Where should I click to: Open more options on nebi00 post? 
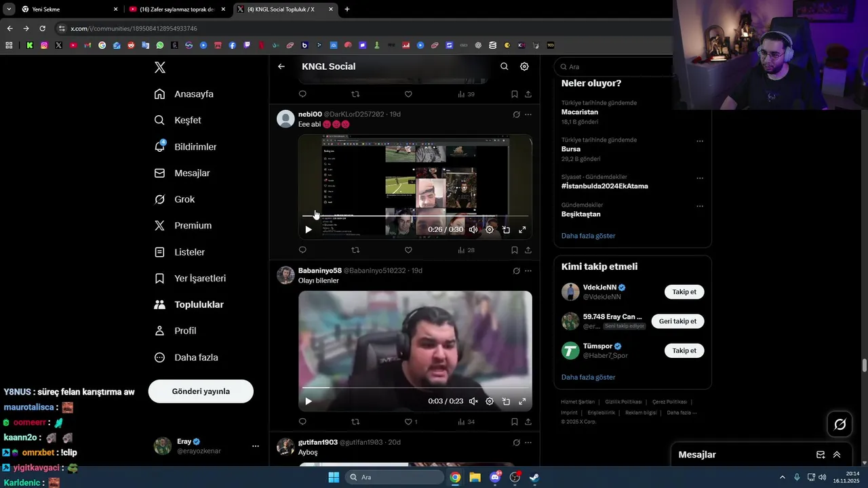[528, 115]
